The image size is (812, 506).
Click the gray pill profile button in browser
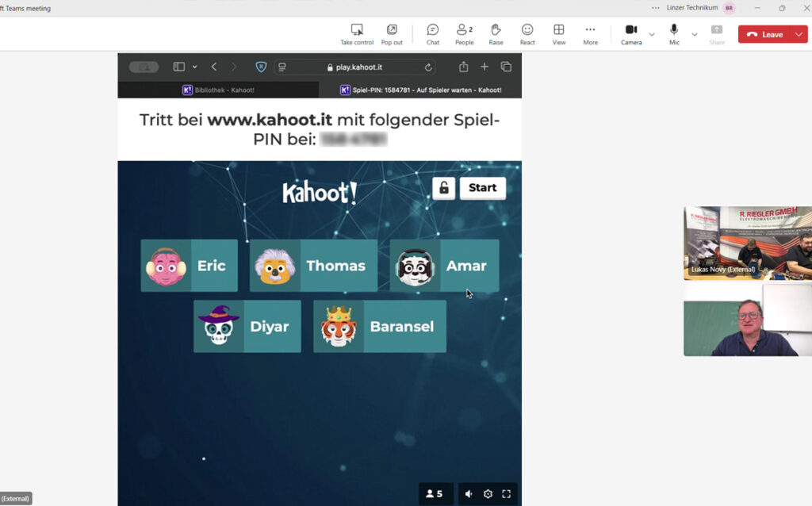(144, 67)
